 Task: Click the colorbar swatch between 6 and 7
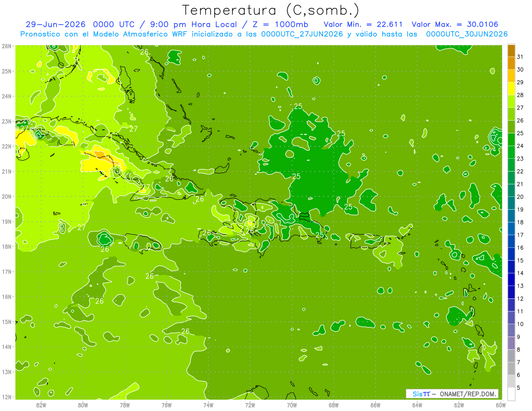[511, 368]
